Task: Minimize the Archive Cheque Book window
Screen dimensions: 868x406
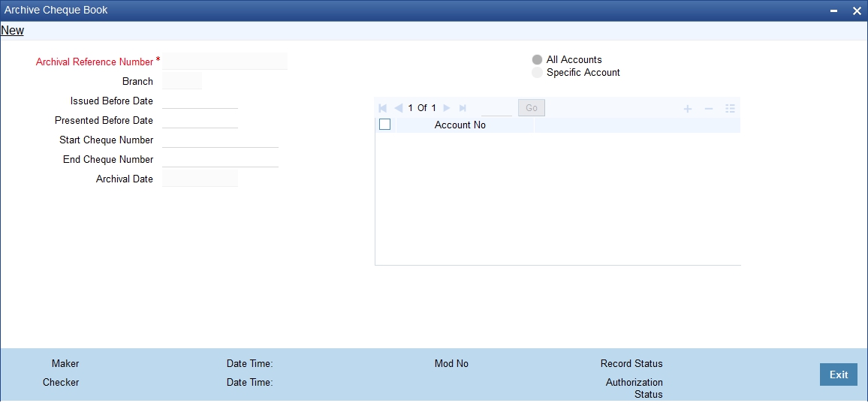Action: (x=833, y=11)
